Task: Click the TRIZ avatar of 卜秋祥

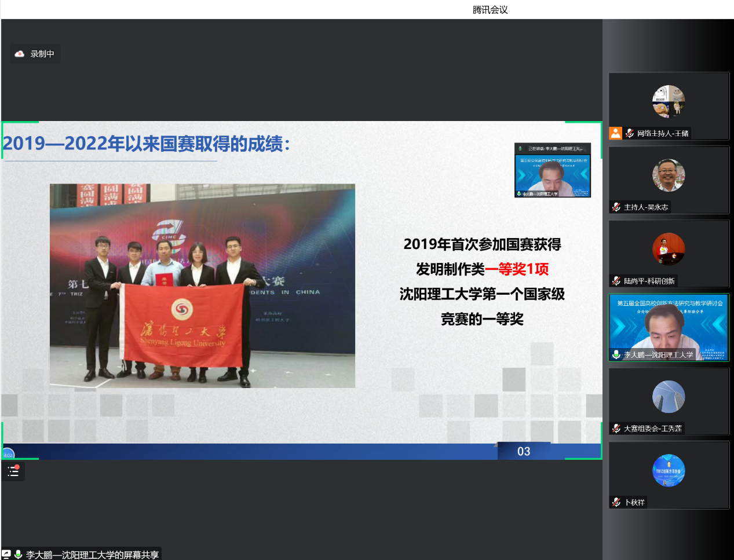Action: click(x=669, y=470)
